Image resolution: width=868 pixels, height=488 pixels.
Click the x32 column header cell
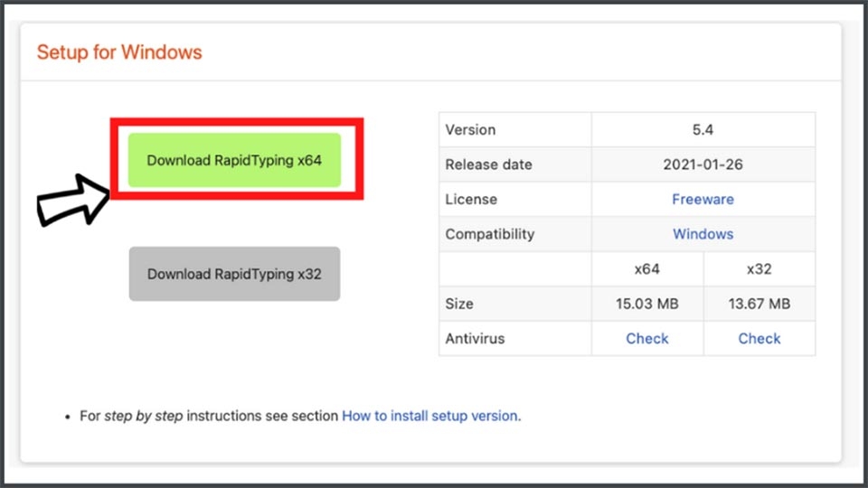(x=759, y=269)
